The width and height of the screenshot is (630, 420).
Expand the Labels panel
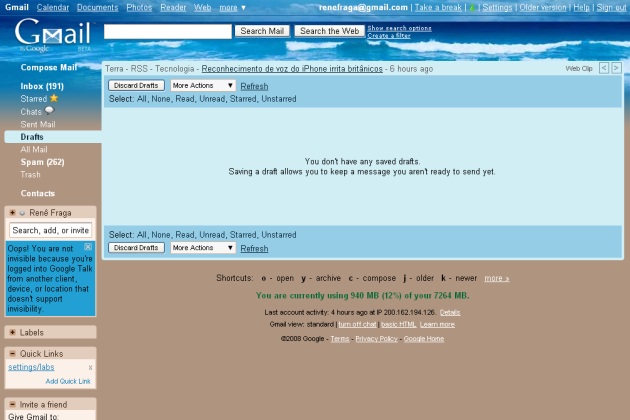(12, 332)
